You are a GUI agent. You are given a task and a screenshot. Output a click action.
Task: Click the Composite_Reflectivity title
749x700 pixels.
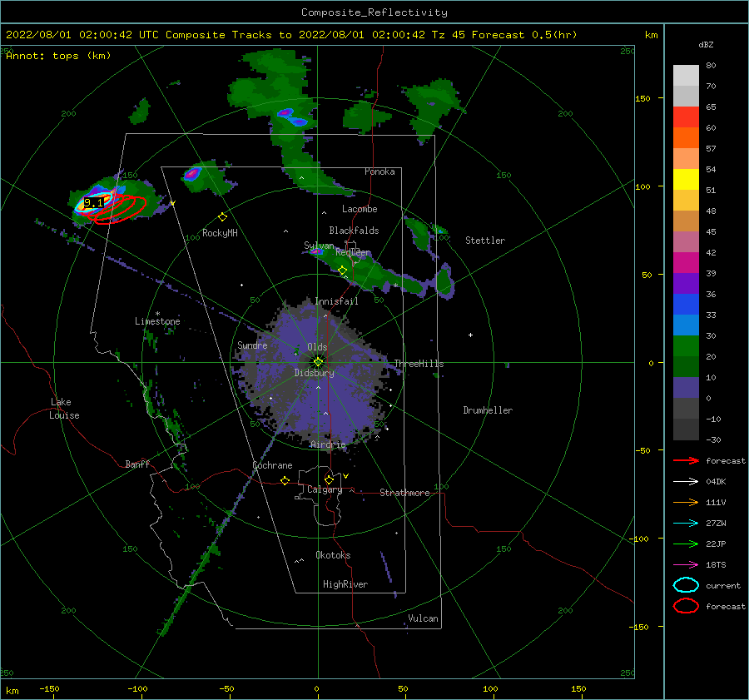(374, 12)
